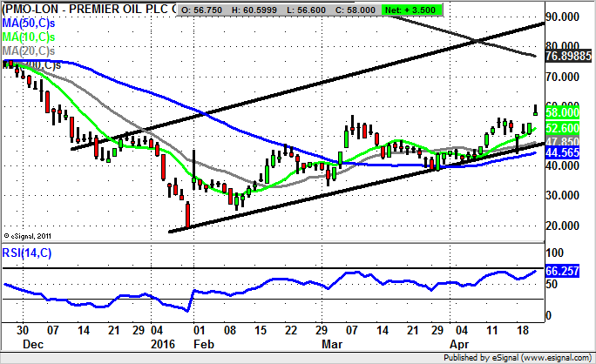Click the Dec month label on time axis
The width and height of the screenshot is (596, 364).
pos(33,344)
